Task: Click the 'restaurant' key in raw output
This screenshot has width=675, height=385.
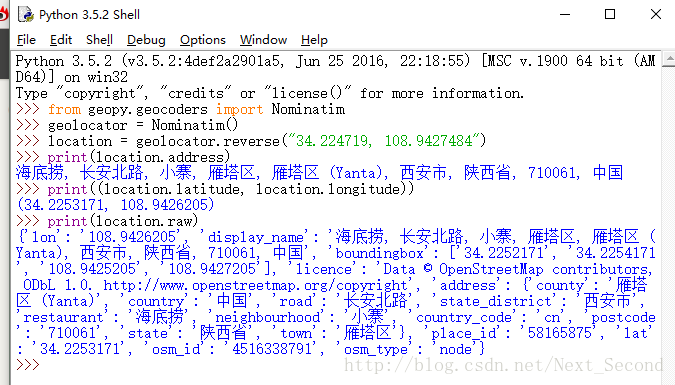Action: [63, 317]
